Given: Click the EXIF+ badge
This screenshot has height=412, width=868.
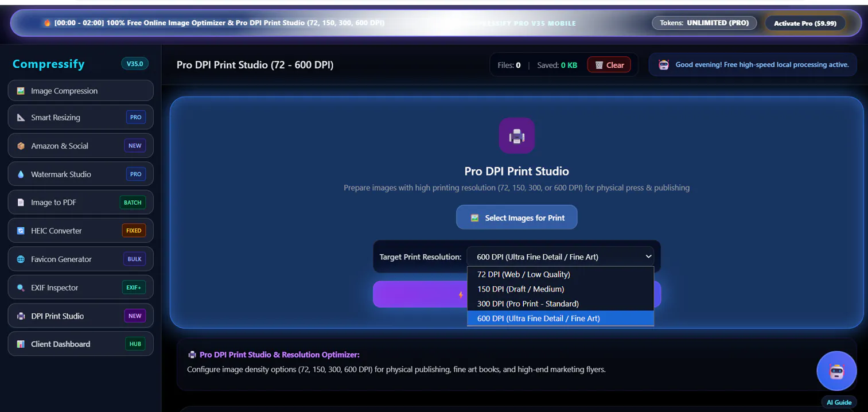Looking at the screenshot, I should point(134,287).
